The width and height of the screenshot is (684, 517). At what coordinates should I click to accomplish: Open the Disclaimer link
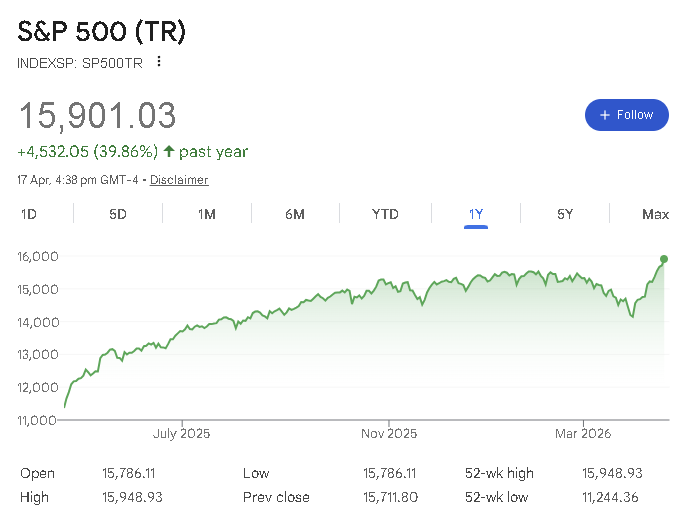[179, 180]
